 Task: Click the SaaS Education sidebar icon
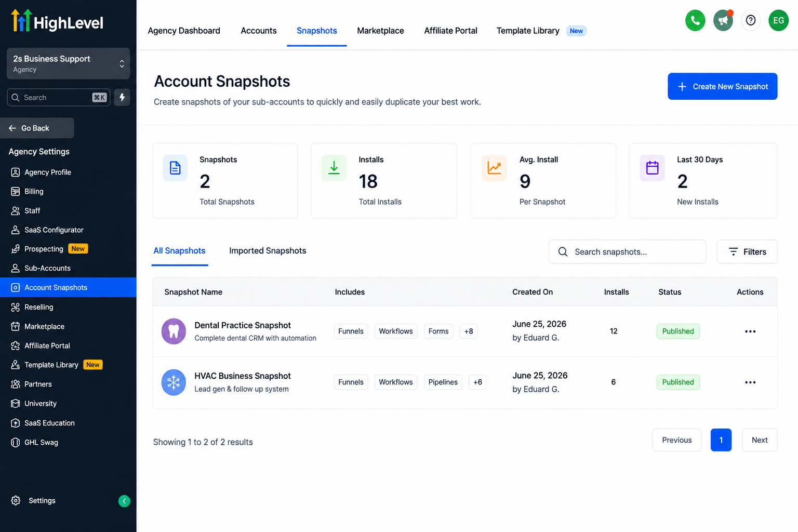pos(16,423)
